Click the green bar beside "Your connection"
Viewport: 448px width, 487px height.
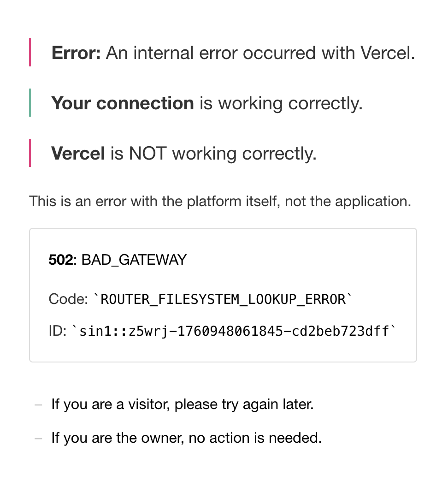pyautogui.click(x=30, y=102)
